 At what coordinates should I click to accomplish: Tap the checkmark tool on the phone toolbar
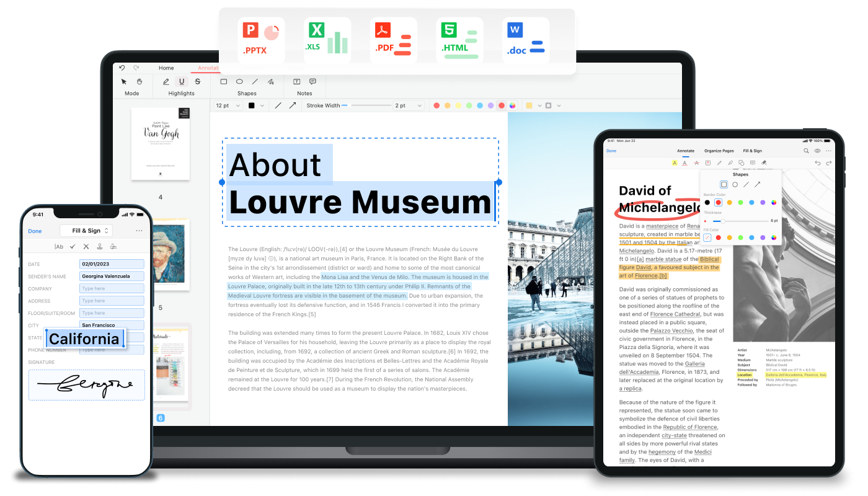73,246
